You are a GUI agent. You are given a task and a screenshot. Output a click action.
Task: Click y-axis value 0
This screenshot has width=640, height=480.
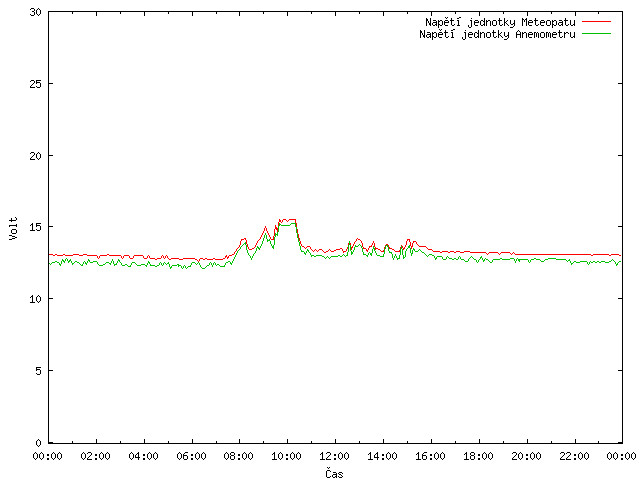[38, 443]
